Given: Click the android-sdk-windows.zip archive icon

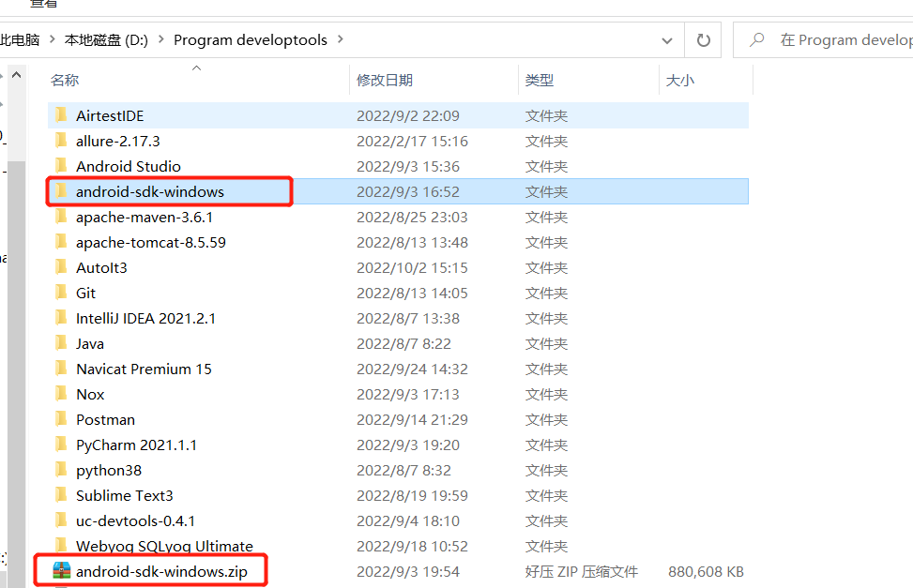Looking at the screenshot, I should [61, 570].
